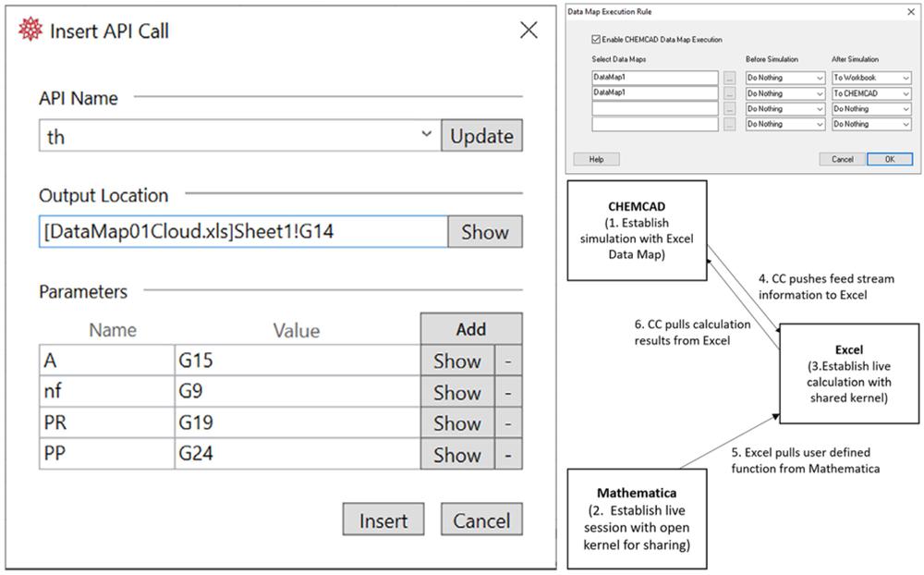924x575 pixels.
Task: Confirm Data Map Execution Rule with OK
Action: tap(890, 159)
